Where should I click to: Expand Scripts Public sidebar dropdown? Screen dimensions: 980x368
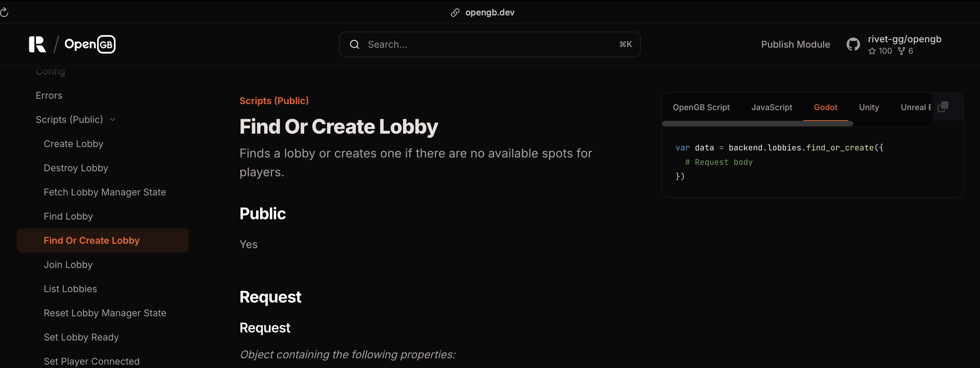tap(113, 119)
